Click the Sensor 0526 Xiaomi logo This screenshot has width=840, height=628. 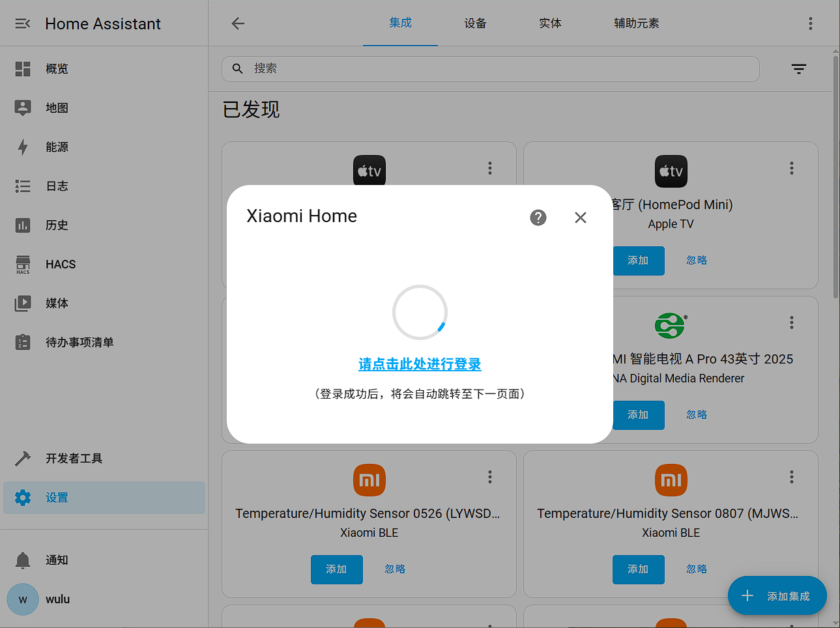click(x=369, y=480)
